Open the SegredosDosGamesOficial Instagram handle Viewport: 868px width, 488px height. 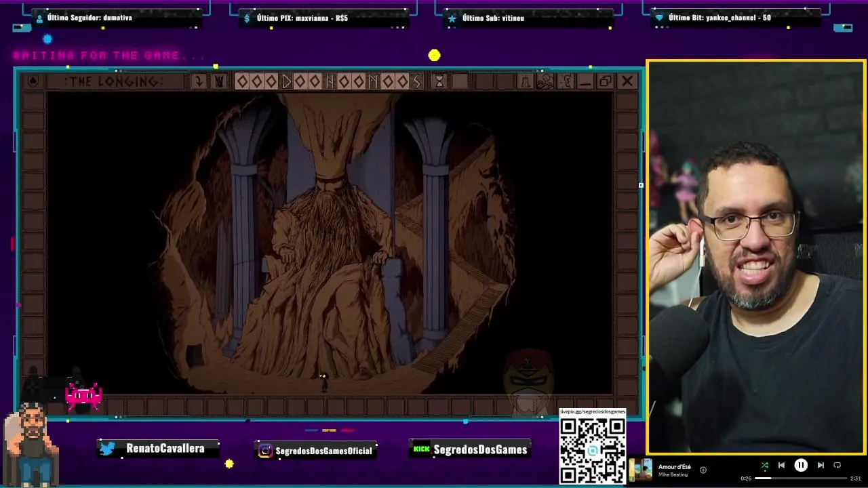[323, 451]
